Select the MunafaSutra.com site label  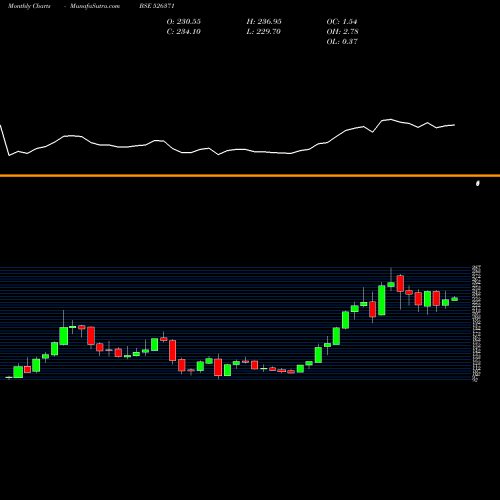(x=95, y=6)
